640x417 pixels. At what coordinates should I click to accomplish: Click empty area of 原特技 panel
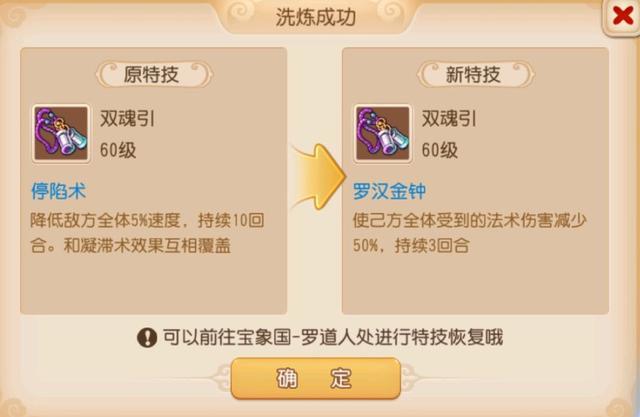pos(153,284)
